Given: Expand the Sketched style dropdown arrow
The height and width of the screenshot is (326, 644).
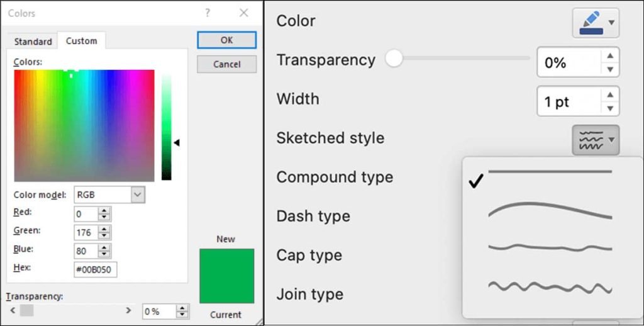Looking at the screenshot, I should coord(611,140).
